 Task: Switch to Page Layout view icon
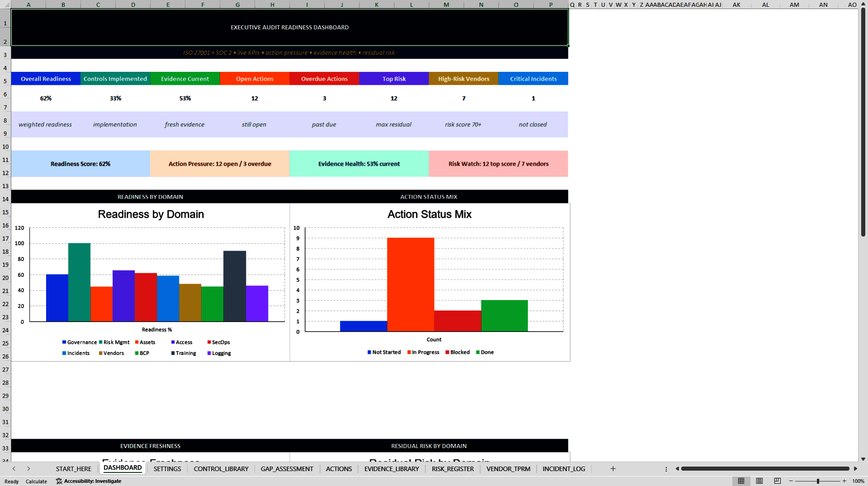coord(759,481)
